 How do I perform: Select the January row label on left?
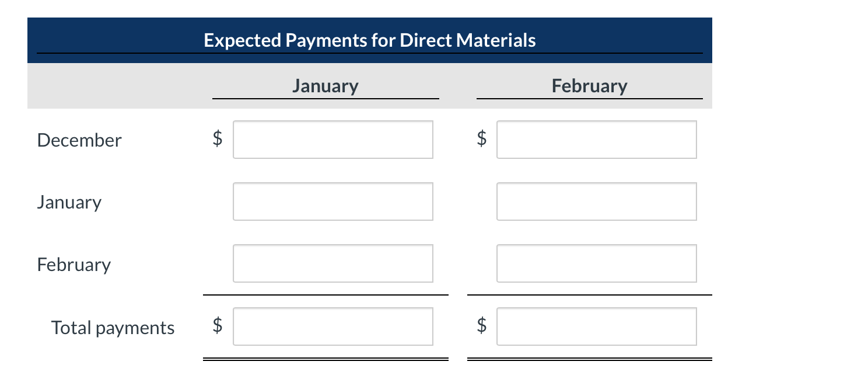click(x=69, y=202)
